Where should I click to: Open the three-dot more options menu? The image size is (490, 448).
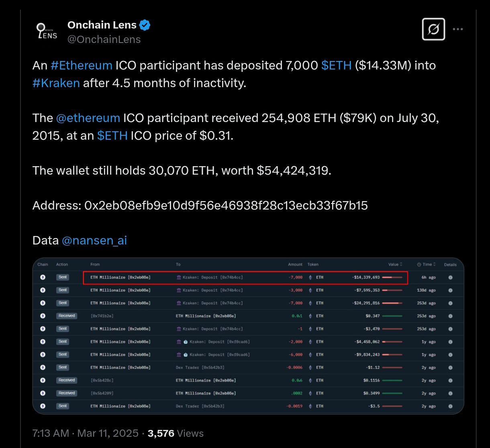[458, 29]
